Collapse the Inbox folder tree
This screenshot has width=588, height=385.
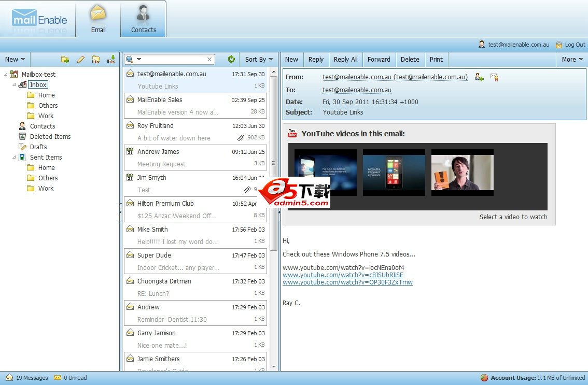[x=15, y=84]
